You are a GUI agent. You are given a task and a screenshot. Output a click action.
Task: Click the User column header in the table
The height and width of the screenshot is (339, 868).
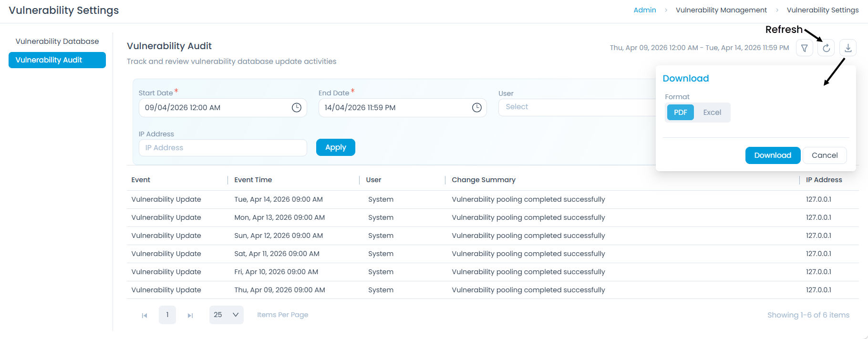373,180
